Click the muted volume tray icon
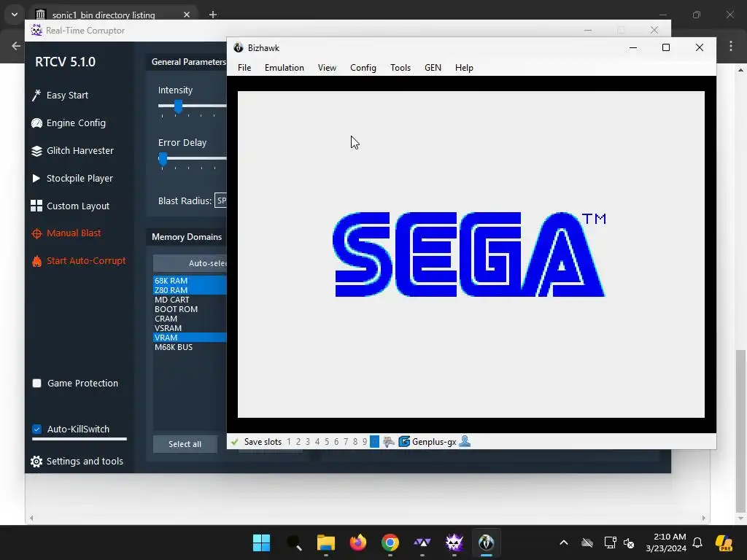This screenshot has height=560, width=747. pyautogui.click(x=629, y=542)
